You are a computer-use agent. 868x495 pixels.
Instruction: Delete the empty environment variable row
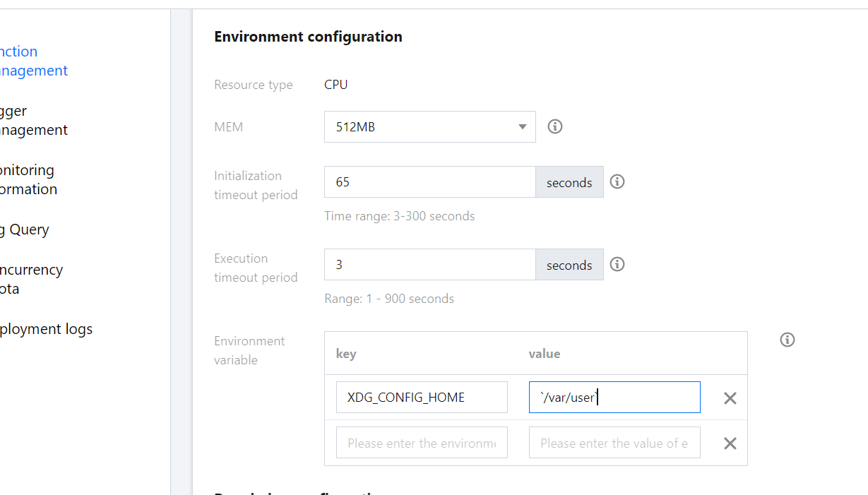(730, 443)
